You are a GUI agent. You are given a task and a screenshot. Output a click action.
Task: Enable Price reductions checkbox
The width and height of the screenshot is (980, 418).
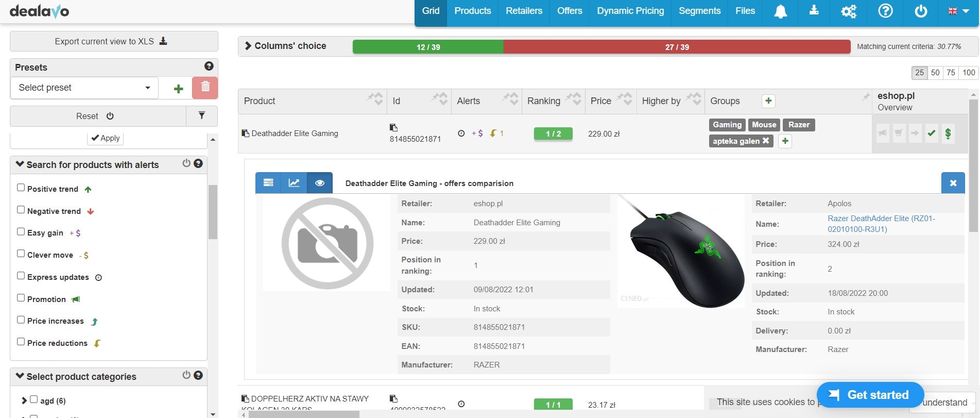(21, 342)
